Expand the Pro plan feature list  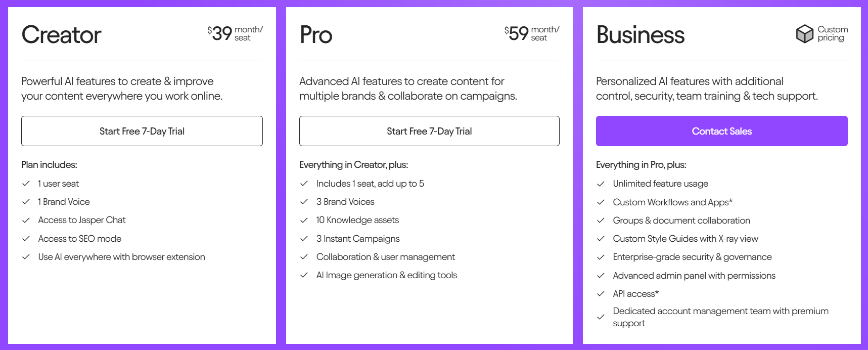353,165
